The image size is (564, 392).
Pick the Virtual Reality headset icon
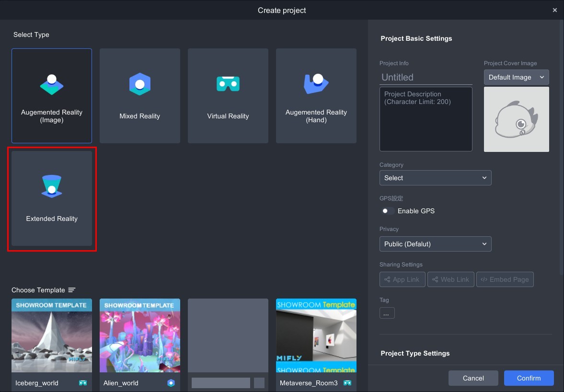(228, 84)
